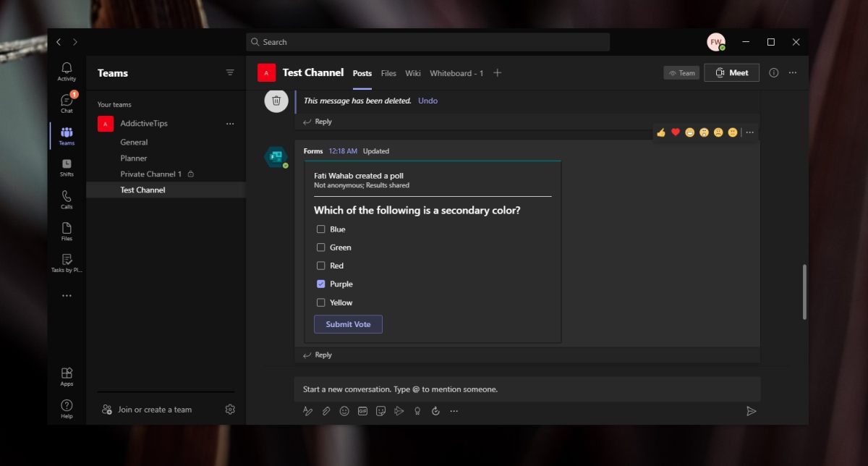React with red heart
This screenshot has width=868, height=466.
point(676,132)
